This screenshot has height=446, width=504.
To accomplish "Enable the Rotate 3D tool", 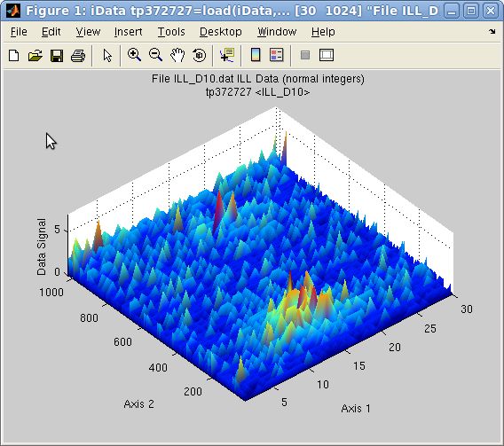I will coord(199,55).
